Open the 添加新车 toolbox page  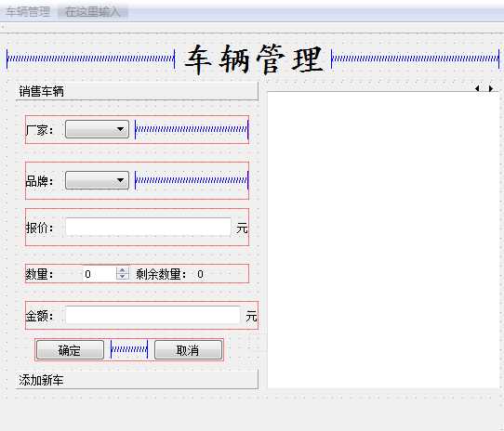(x=137, y=380)
